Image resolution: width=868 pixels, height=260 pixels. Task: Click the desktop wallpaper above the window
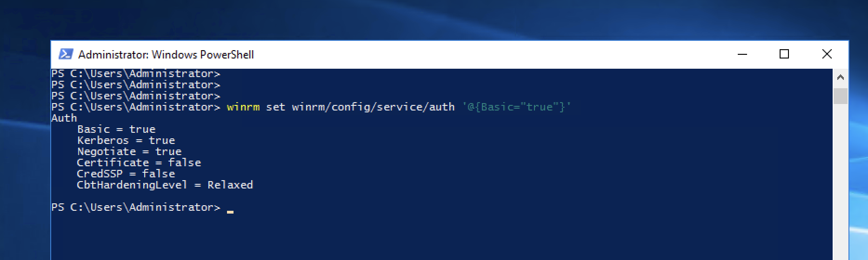click(419, 19)
